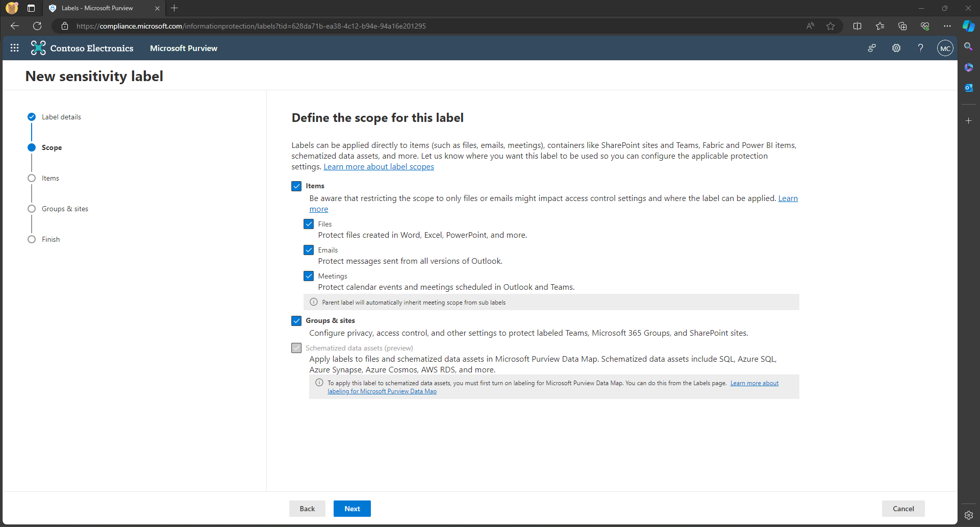
Task: Refresh the page in browser
Action: point(37,26)
